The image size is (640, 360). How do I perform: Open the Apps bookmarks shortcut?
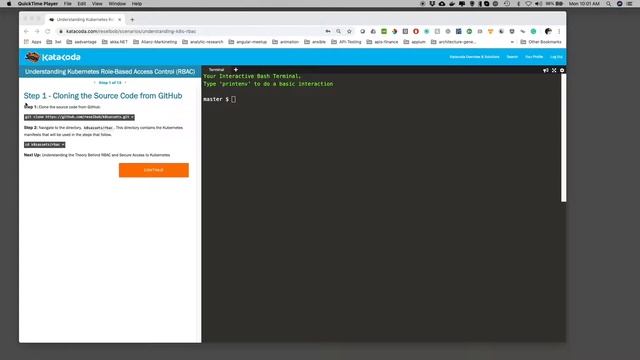(x=33, y=42)
